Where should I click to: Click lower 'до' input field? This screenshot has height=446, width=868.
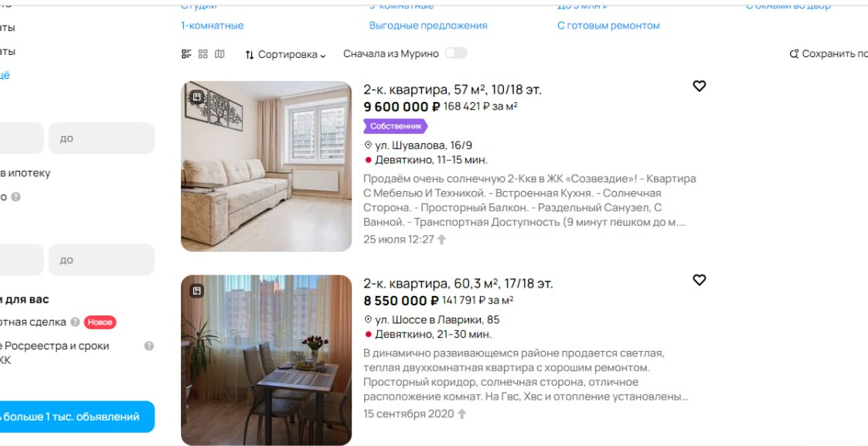101,260
